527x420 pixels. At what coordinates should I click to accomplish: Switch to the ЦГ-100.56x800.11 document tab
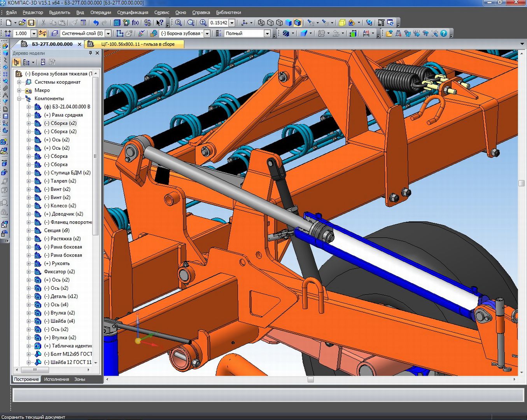click(x=138, y=44)
